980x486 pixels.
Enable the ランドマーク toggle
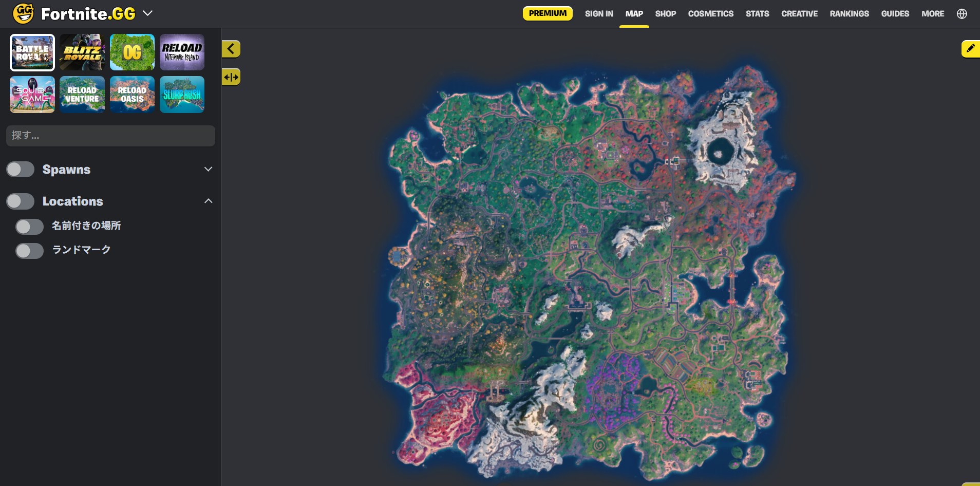[29, 250]
